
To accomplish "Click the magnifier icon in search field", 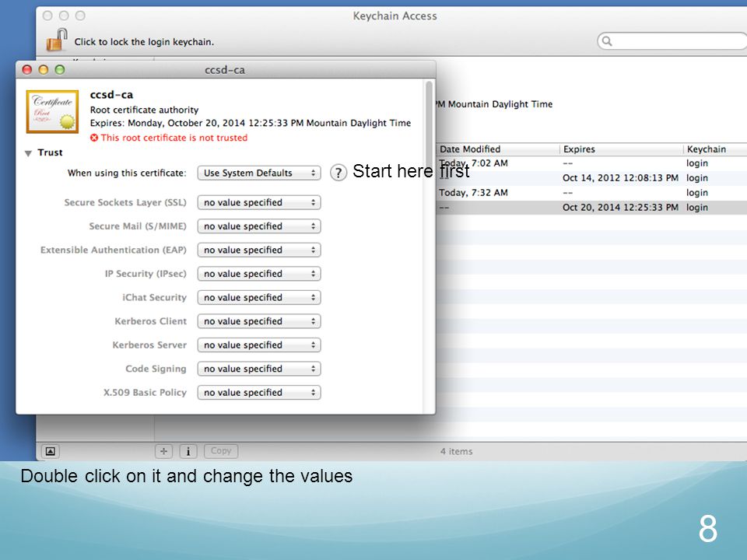I will coord(607,41).
